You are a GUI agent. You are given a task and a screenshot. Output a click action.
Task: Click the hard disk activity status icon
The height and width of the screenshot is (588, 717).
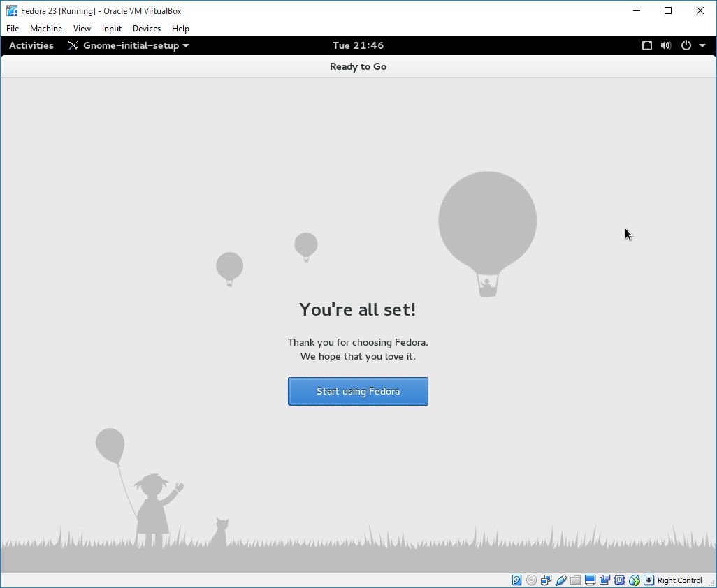point(516,580)
